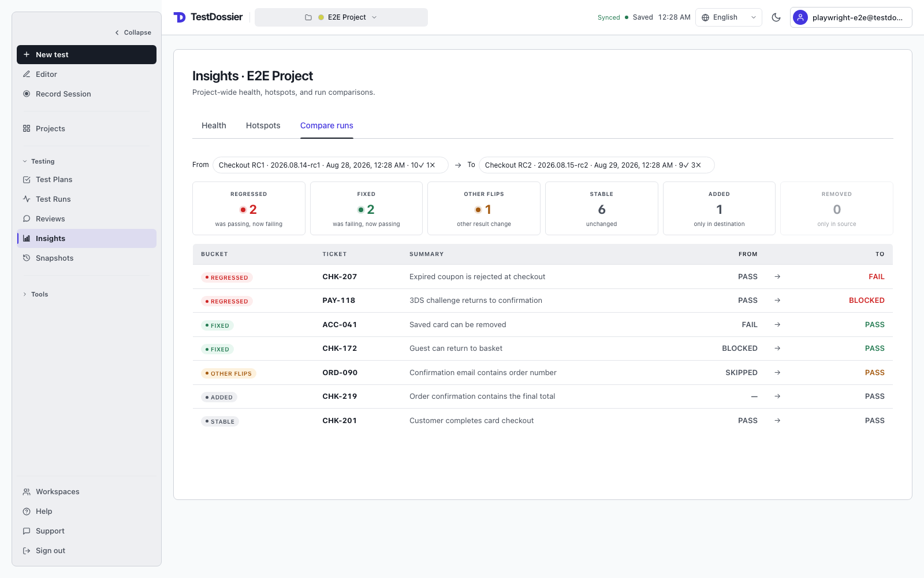Collapse the sidebar
The image size is (924, 578).
tap(133, 32)
